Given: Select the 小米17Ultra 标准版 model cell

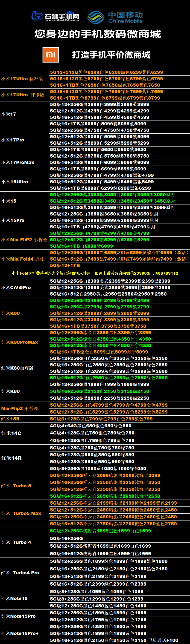Looking at the screenshot, I should click(x=22, y=79).
